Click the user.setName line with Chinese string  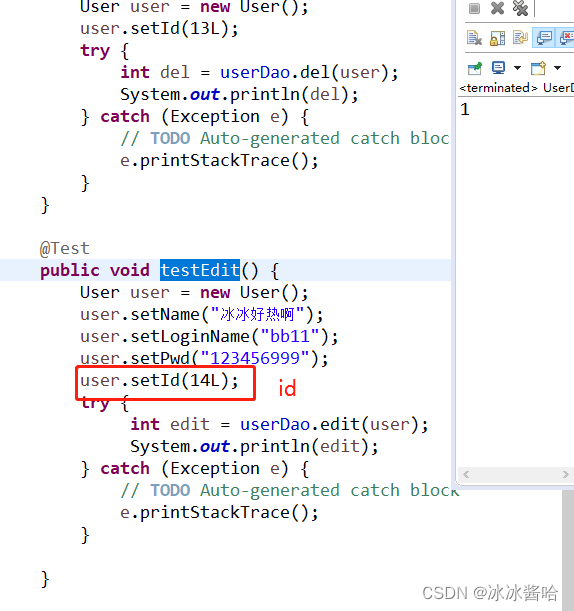tap(202, 314)
